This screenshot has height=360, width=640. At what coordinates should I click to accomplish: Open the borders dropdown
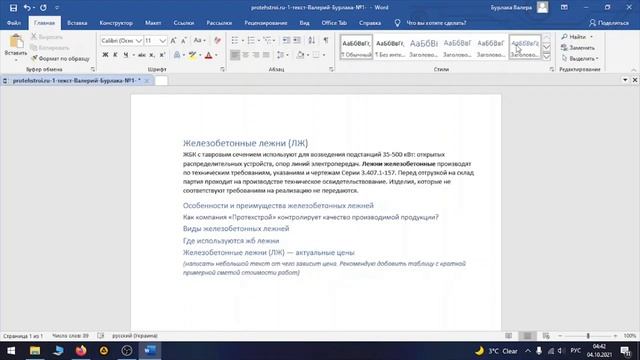click(324, 55)
